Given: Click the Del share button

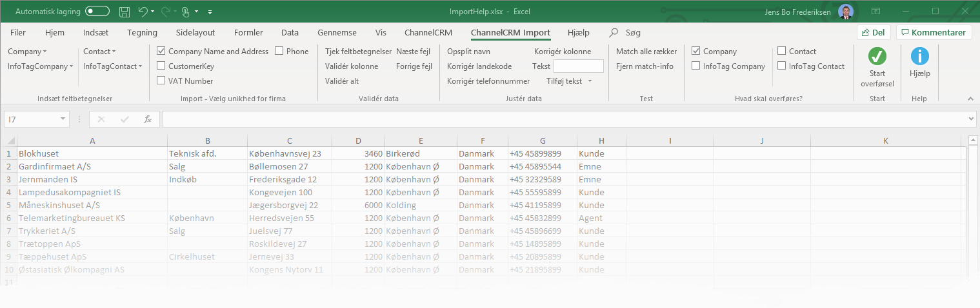Looking at the screenshot, I should click(x=874, y=32).
